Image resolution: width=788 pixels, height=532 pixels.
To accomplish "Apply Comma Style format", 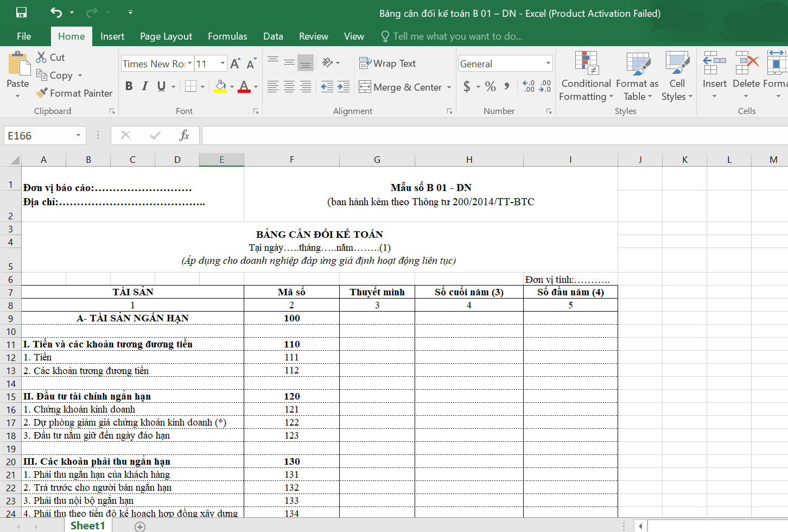I will (507, 86).
